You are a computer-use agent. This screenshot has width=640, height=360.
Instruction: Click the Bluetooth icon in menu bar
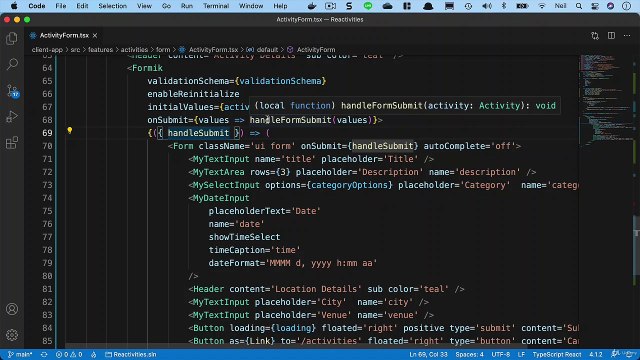coord(504,6)
